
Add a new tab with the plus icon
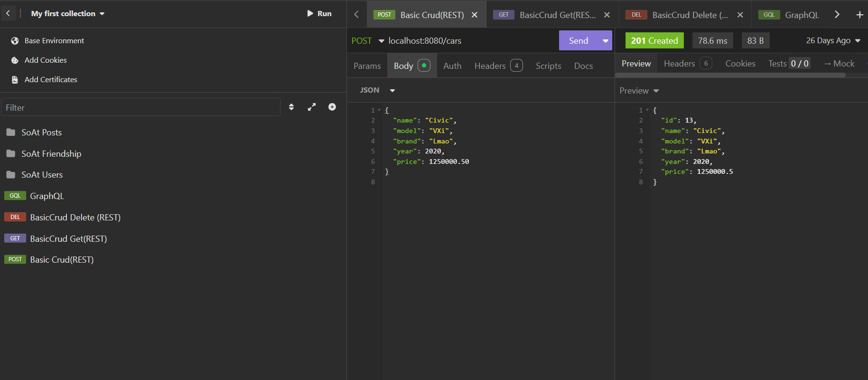[859, 15]
